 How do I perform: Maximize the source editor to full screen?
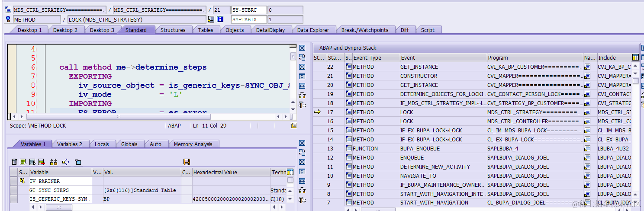click(302, 67)
